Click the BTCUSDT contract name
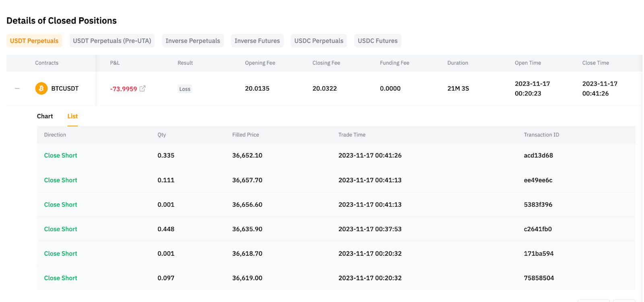The height and width of the screenshot is (302, 644). (x=65, y=89)
